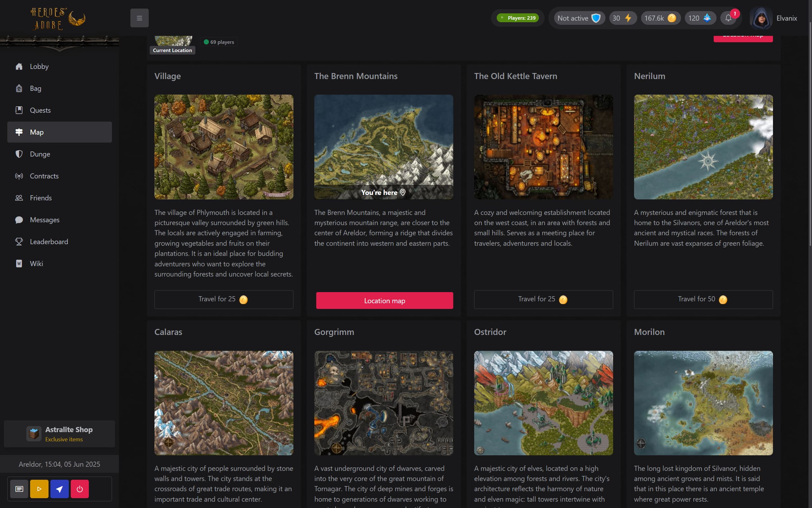Open the chat panel icon button

click(x=19, y=489)
